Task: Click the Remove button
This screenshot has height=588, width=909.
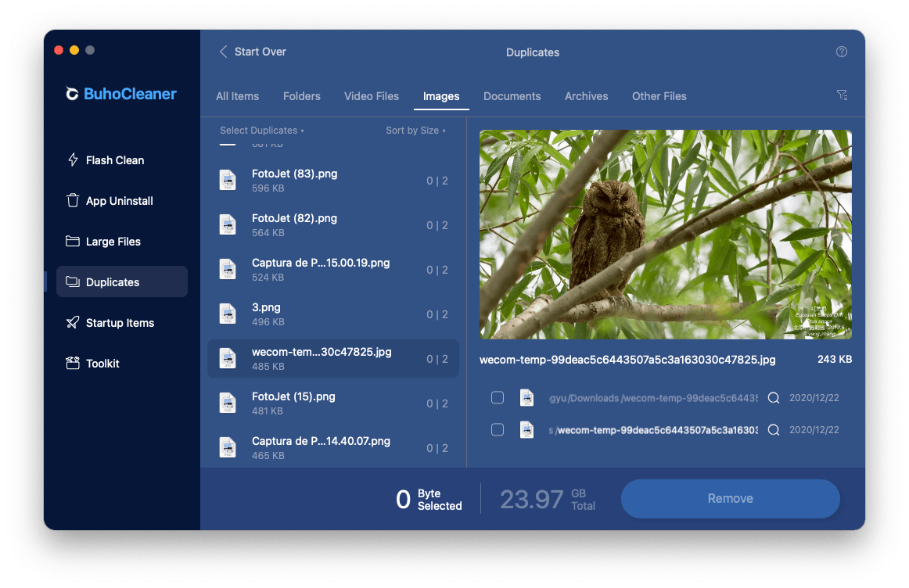Action: coord(730,498)
